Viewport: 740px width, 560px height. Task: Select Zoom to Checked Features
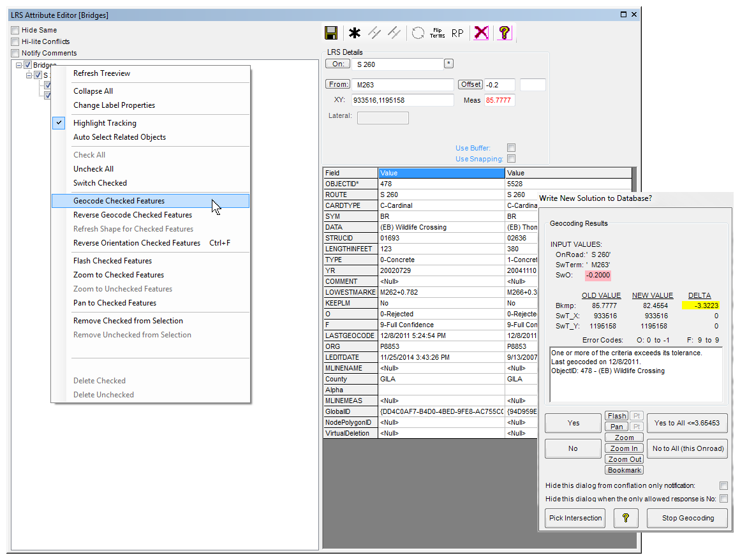(151, 275)
